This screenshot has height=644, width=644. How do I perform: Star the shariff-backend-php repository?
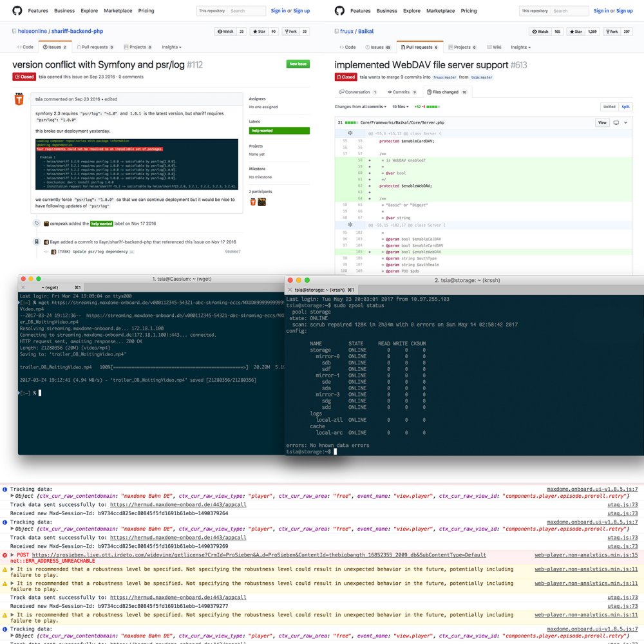tap(259, 32)
